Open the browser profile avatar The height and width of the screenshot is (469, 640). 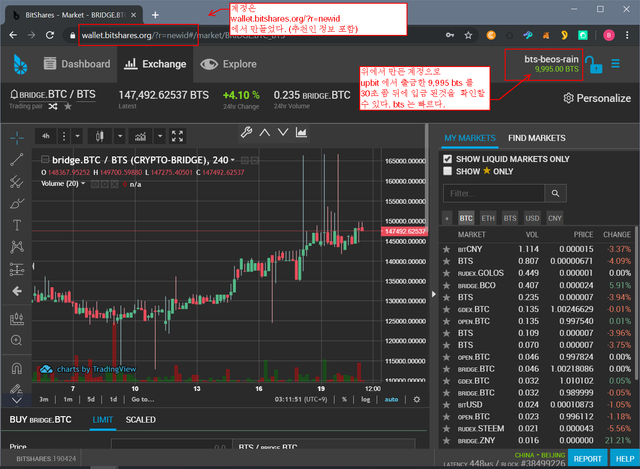(x=609, y=36)
